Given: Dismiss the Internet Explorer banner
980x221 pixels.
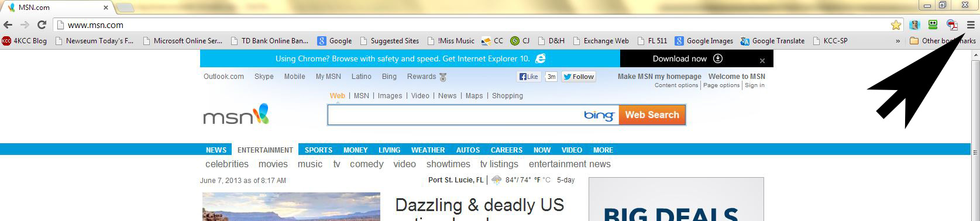Looking at the screenshot, I should point(762,60).
